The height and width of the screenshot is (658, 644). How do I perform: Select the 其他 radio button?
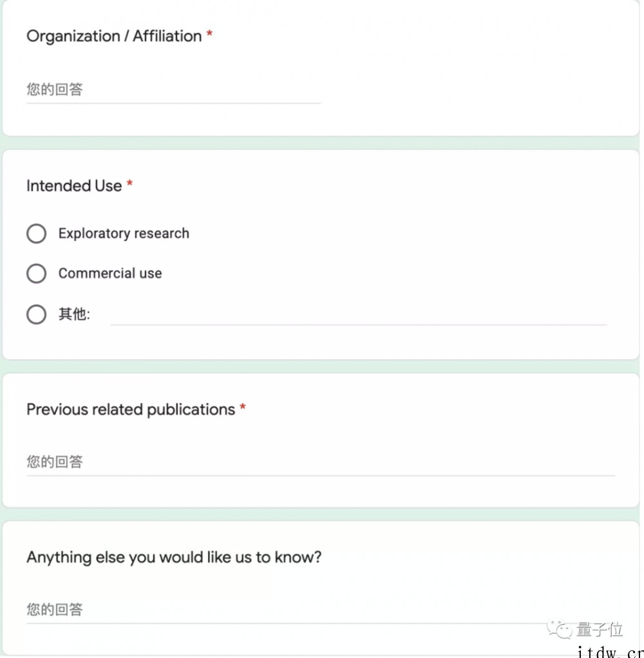coord(37,314)
